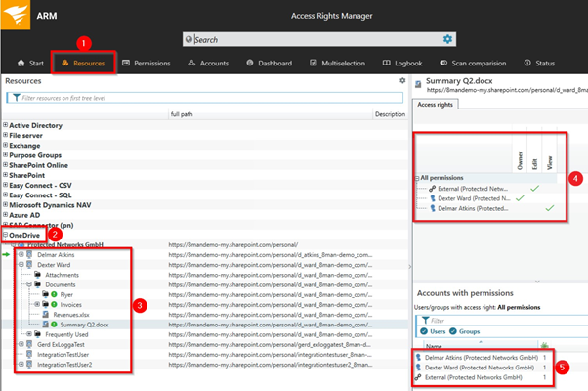Expand the File server node

click(5, 135)
